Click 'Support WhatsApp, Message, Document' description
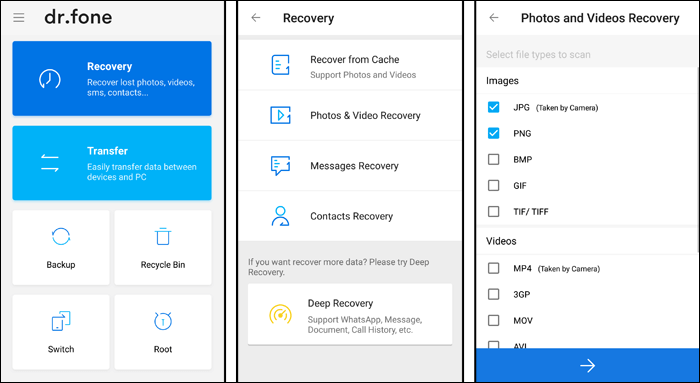The height and width of the screenshot is (383, 700). (x=365, y=325)
